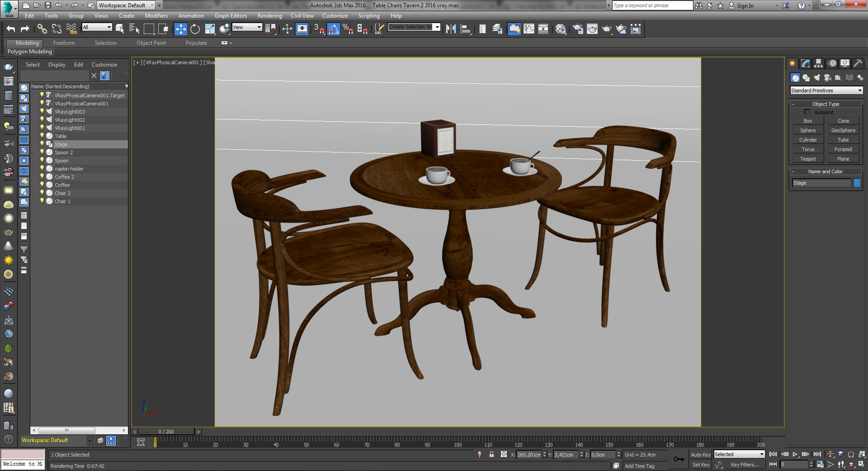The width and height of the screenshot is (868, 471).
Task: Toggle Auto Key animation mode
Action: [x=701, y=454]
